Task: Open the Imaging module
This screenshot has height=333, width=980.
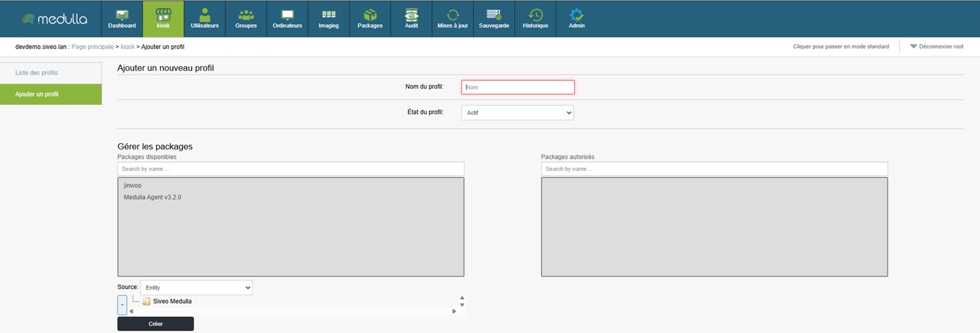Action: [x=329, y=19]
